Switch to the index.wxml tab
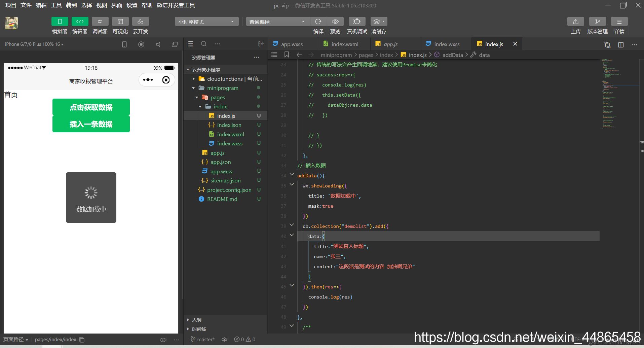Viewport: 644px width, 348px height. pos(344,44)
